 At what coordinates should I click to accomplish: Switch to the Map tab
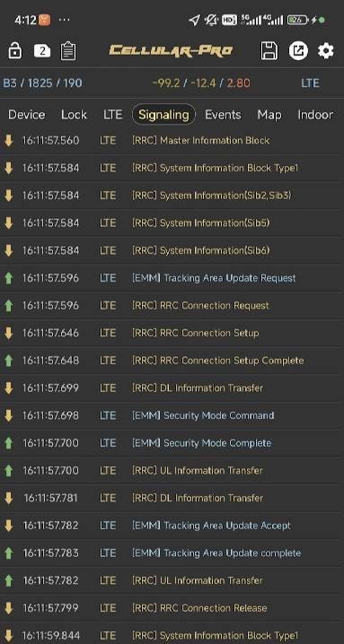[269, 115]
